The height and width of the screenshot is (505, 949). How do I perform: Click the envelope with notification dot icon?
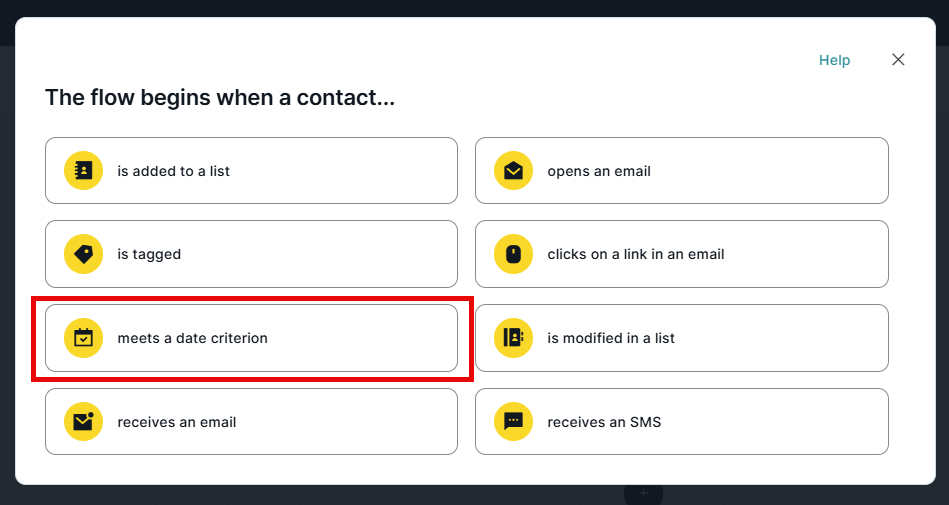pos(83,422)
